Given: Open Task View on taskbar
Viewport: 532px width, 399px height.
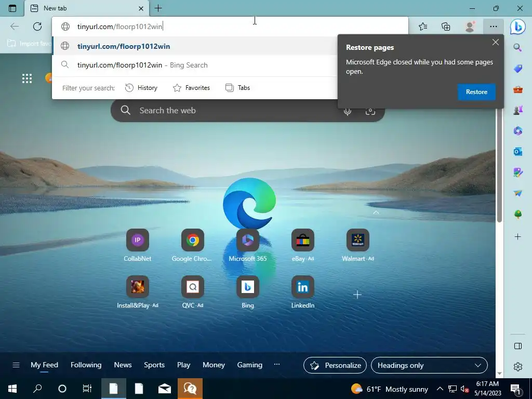Looking at the screenshot, I should 87,389.
